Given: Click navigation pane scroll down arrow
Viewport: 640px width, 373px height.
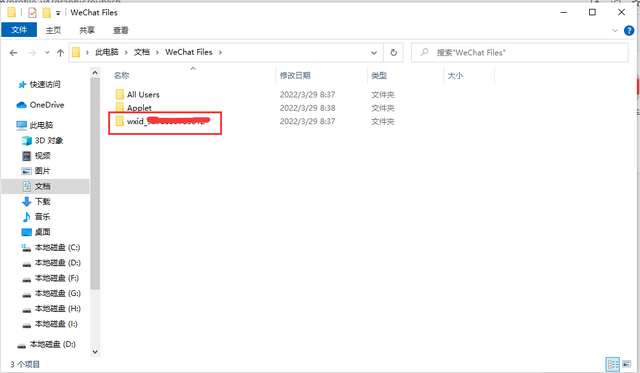Looking at the screenshot, I should pyautogui.click(x=95, y=352).
